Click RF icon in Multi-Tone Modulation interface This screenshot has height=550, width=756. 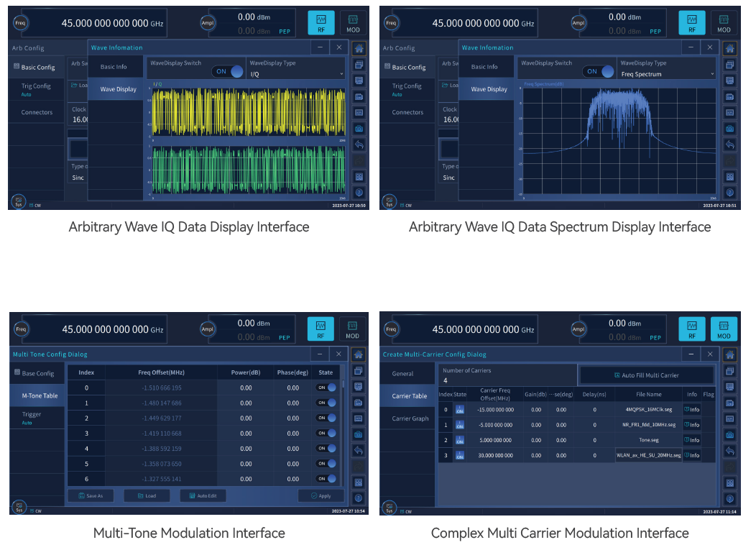(x=321, y=329)
